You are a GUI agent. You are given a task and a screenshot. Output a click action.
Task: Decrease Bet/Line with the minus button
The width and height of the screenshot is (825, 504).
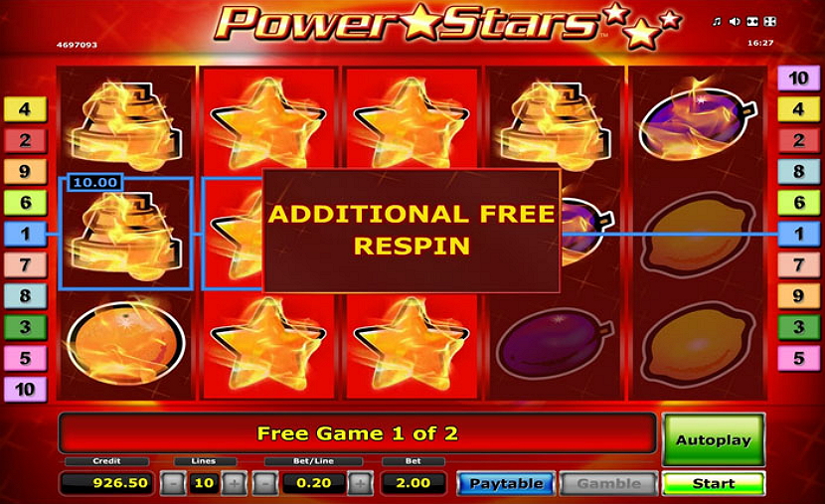coord(265,483)
